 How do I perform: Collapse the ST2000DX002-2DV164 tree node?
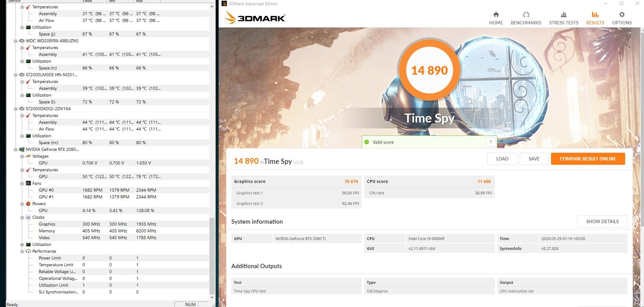point(16,109)
